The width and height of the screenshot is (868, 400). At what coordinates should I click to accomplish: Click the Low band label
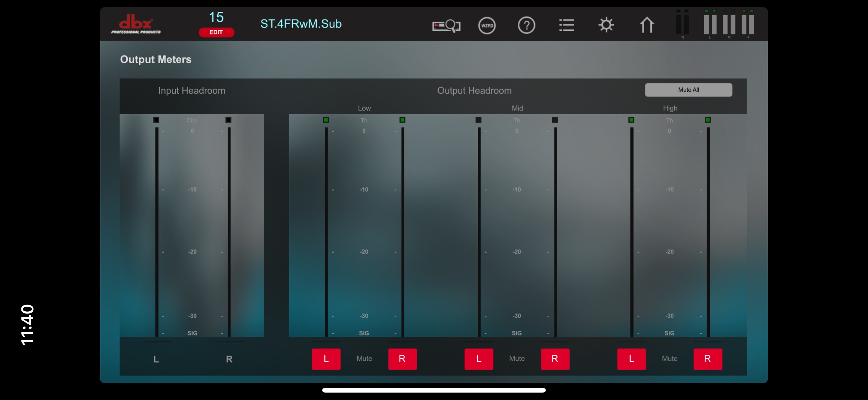[x=364, y=109]
